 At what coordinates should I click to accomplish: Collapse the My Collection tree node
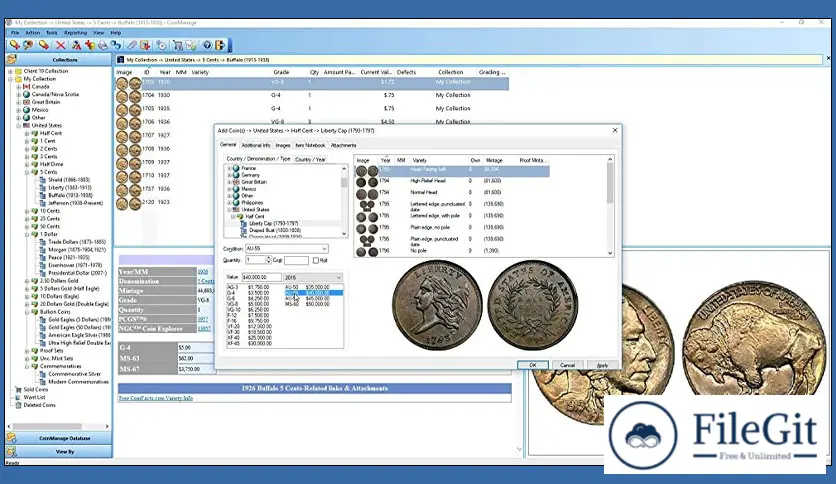10,79
